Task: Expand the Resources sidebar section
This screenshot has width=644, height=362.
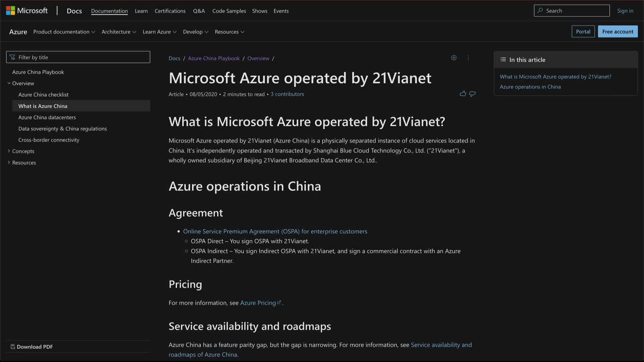Action: pos(9,163)
